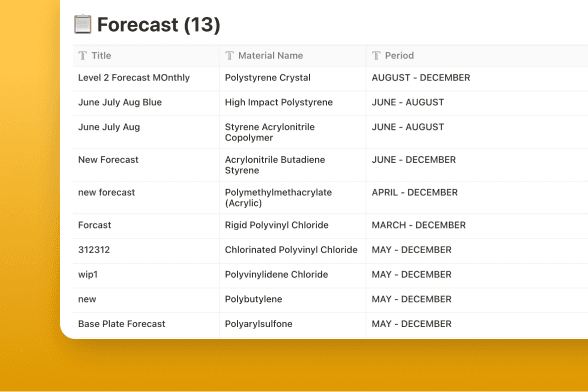Click the Styrene Acrylonitrile Copolymer cell

coord(292,132)
